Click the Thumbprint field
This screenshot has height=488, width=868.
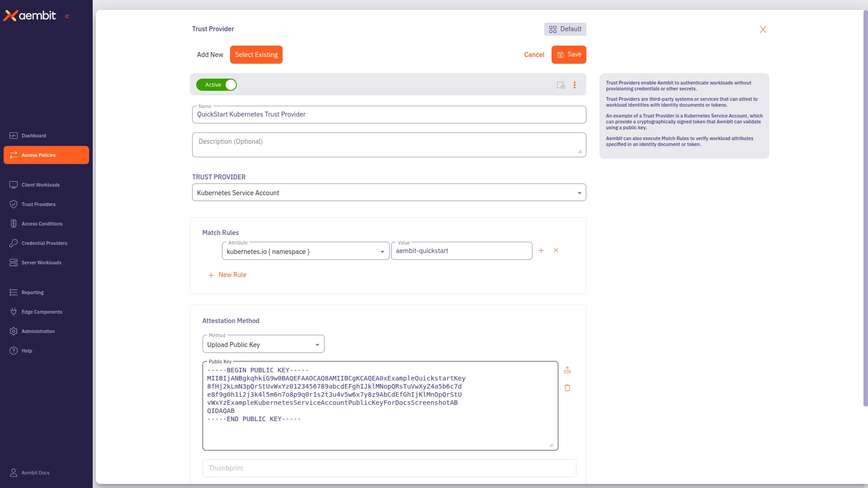tap(389, 468)
